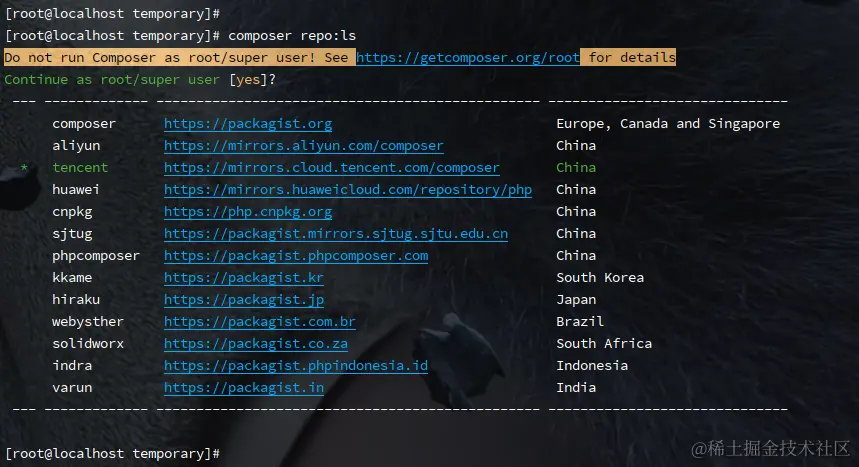Open the packagist.mirrors.sjtug.sjtu.edu.cn link
859x467 pixels.
tap(336, 234)
